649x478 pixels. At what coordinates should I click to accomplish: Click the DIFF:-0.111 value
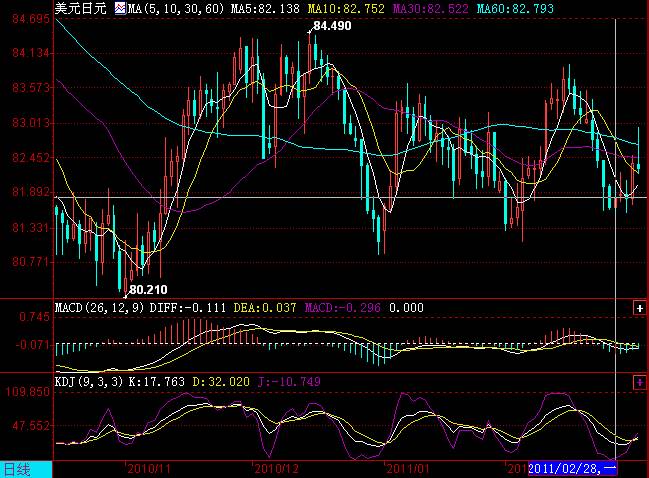point(188,308)
